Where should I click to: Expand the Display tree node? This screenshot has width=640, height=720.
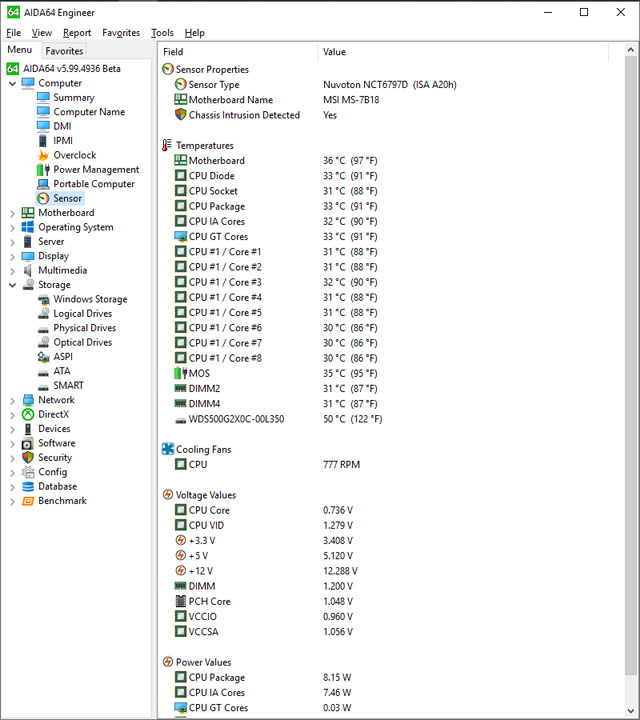tap(12, 256)
